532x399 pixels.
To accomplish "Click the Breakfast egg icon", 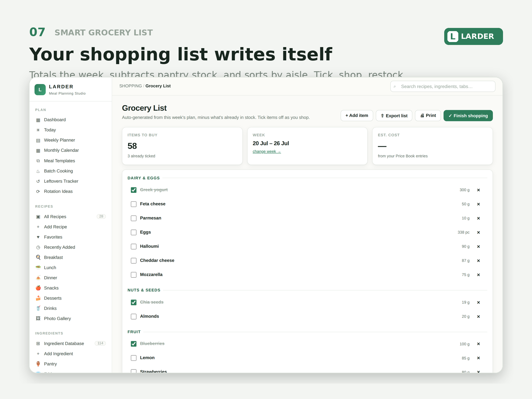I will [38, 257].
